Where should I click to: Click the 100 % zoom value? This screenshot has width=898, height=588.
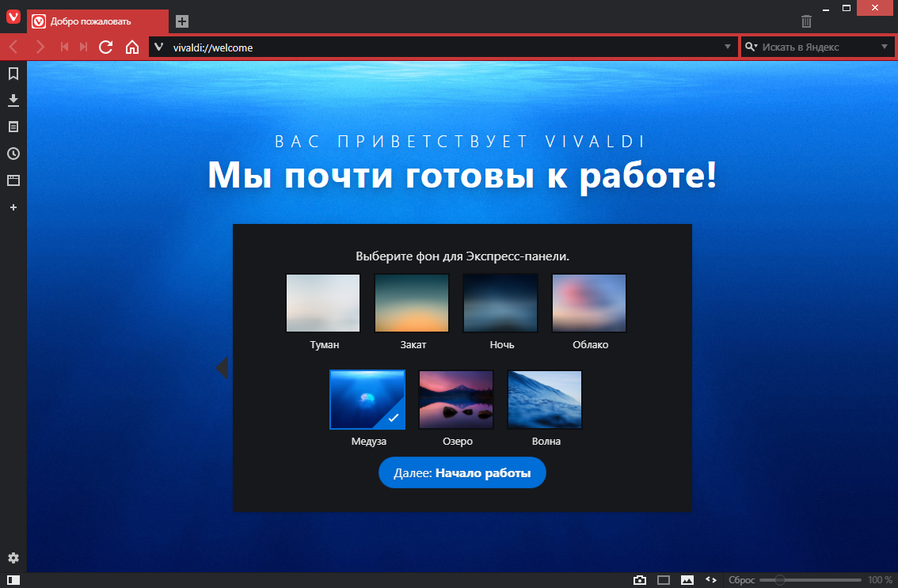(x=880, y=580)
